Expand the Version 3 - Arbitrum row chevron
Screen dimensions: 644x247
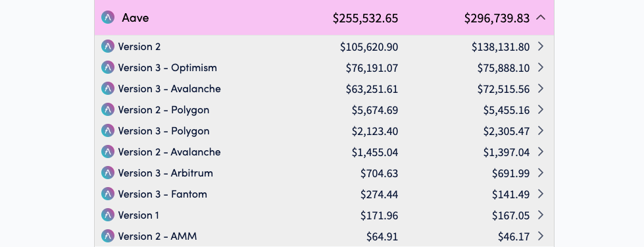541,173
